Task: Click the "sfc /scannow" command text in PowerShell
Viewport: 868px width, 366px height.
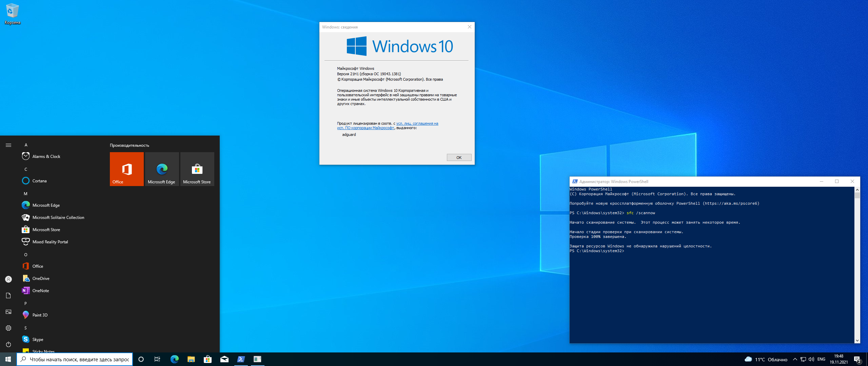Action: (x=641, y=213)
